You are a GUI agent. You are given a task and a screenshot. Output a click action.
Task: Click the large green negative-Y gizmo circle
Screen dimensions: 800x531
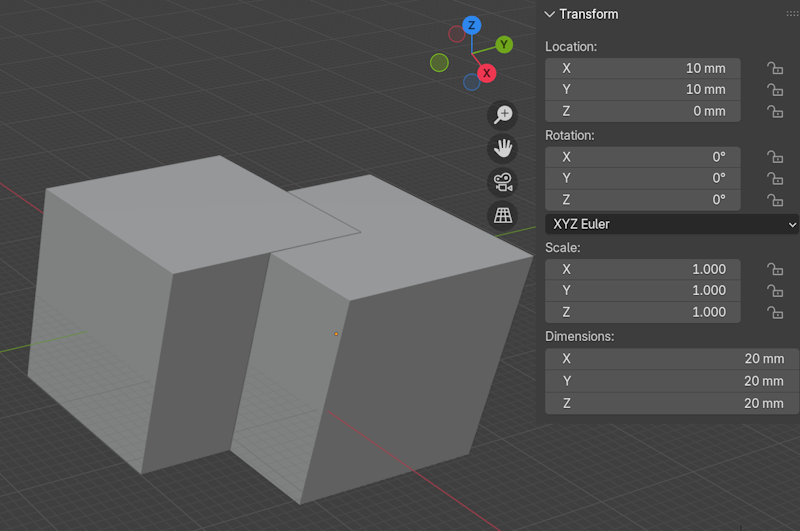point(439,63)
